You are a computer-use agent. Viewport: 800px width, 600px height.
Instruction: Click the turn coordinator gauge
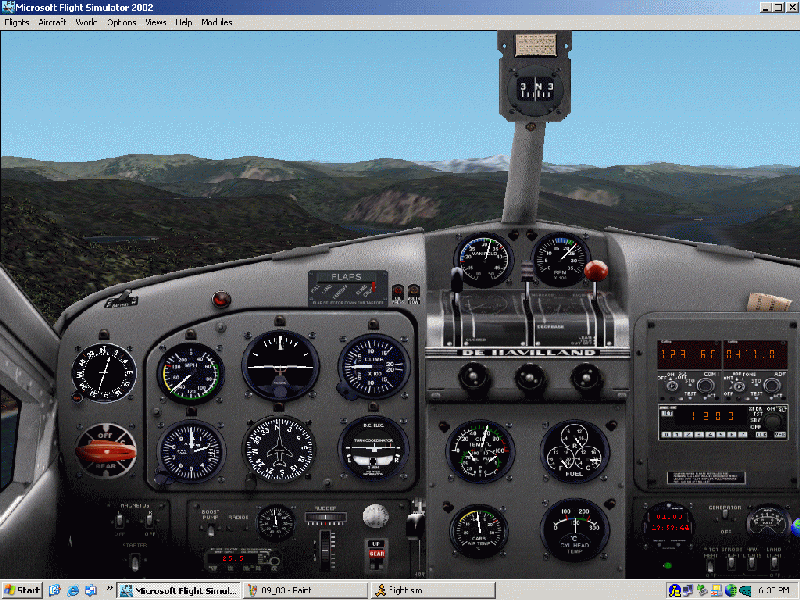tap(373, 448)
